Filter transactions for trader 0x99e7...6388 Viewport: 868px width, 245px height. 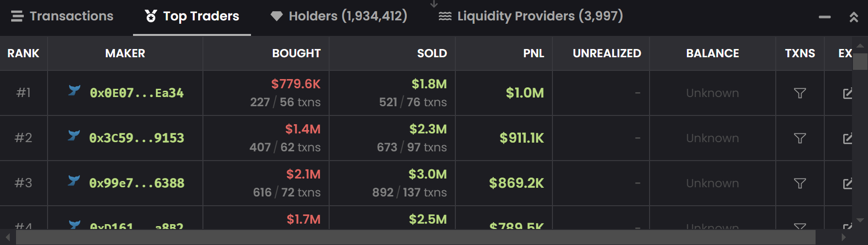[x=800, y=183]
